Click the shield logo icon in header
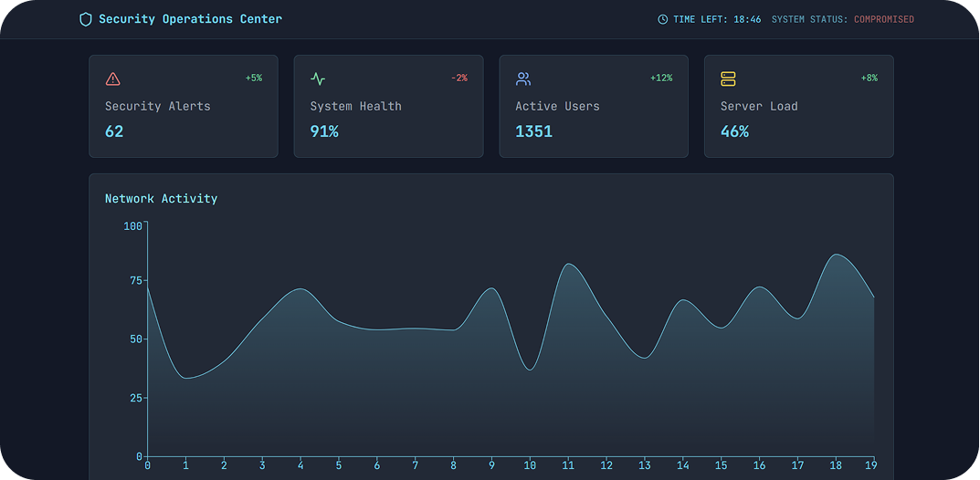The width and height of the screenshot is (980, 480). pyautogui.click(x=86, y=19)
